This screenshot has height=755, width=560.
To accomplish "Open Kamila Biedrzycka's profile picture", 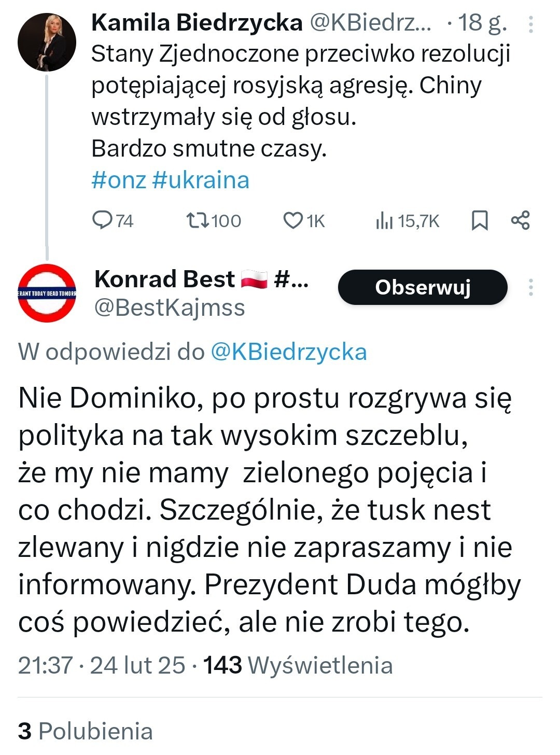I will click(47, 42).
